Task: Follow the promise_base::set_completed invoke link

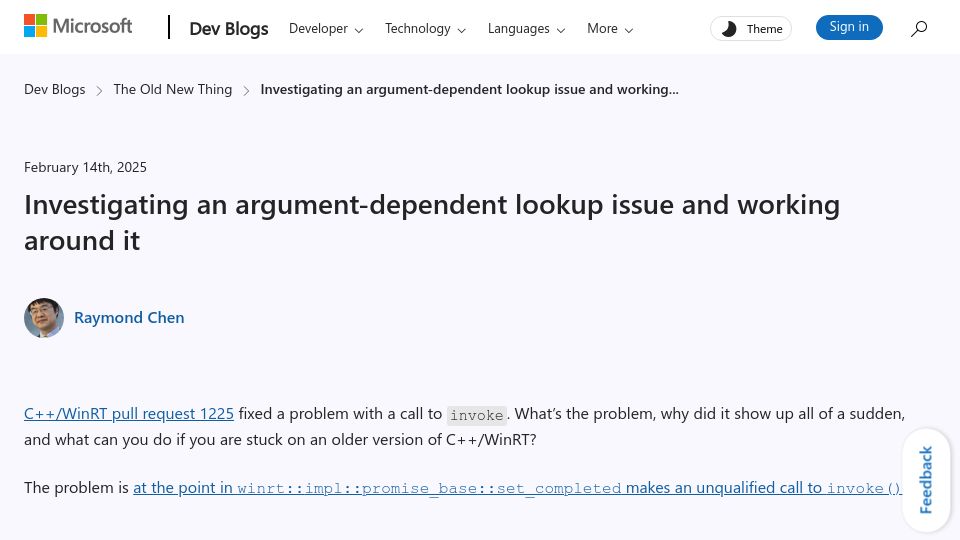Action: [517, 488]
